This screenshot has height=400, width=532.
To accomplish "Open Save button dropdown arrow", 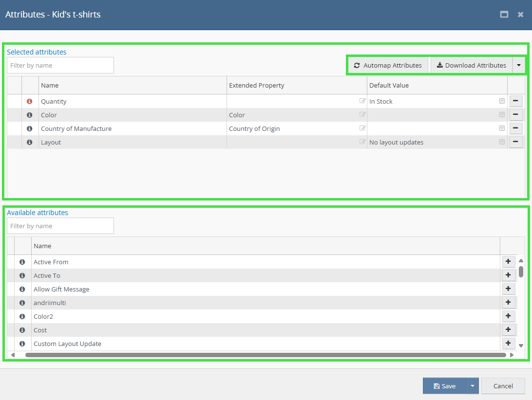I will (x=472, y=386).
